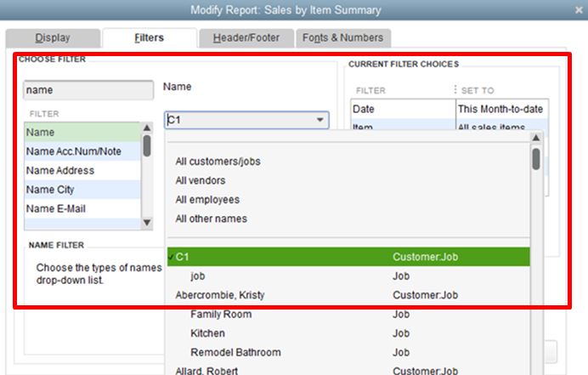Screen dimensions: 588x375
Task: Select Name Acc.Num/Note in the filter list
Action: click(82, 151)
